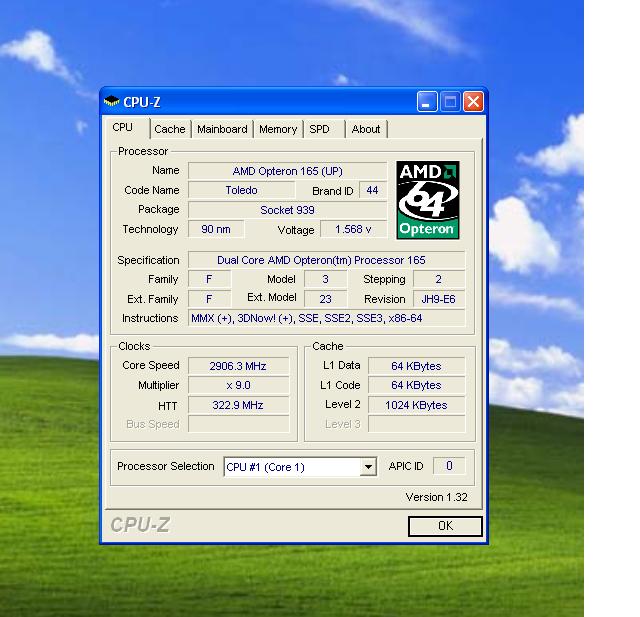Click the Stepping value 2

[439, 279]
